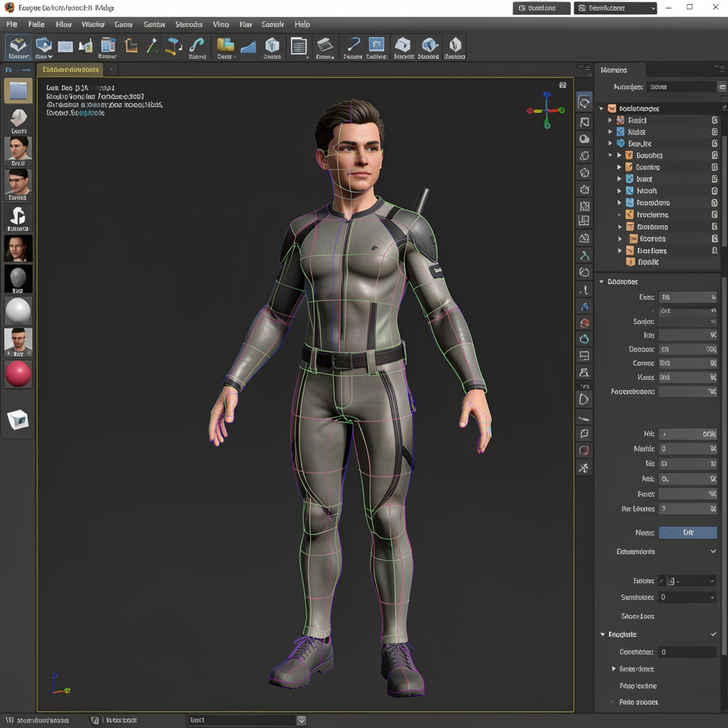
Task: Expand the first child node in the character hierarchy
Action: click(609, 121)
